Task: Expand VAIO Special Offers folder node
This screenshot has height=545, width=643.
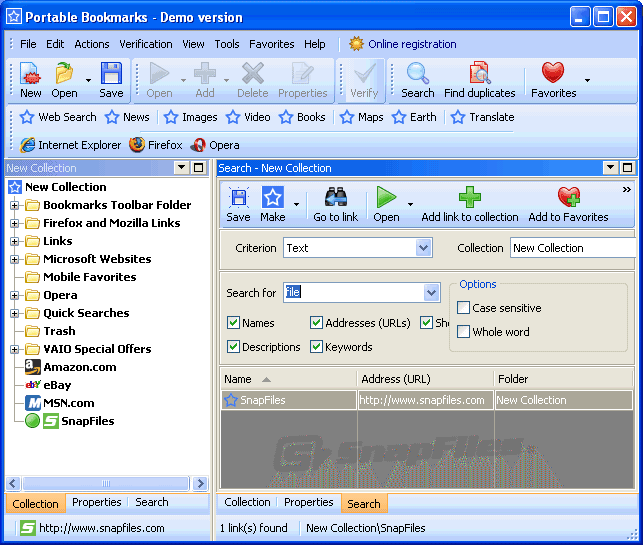Action: [14, 349]
